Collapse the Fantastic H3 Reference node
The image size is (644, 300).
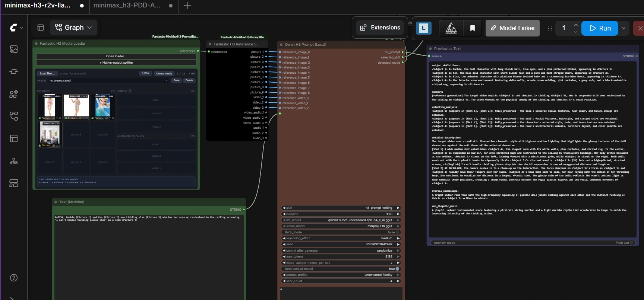tap(210, 44)
